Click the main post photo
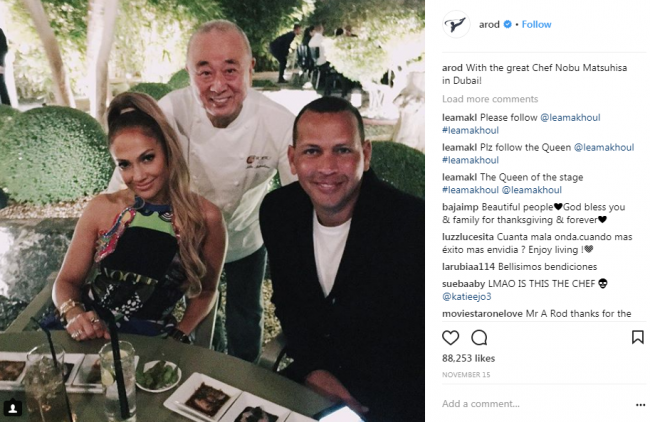The image size is (650, 422). click(x=212, y=211)
